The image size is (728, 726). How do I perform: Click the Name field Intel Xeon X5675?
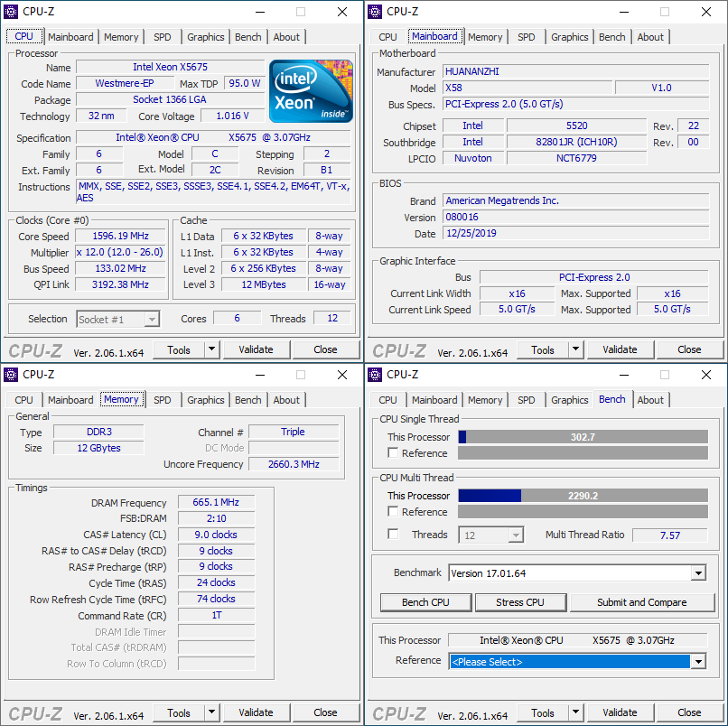[x=171, y=67]
